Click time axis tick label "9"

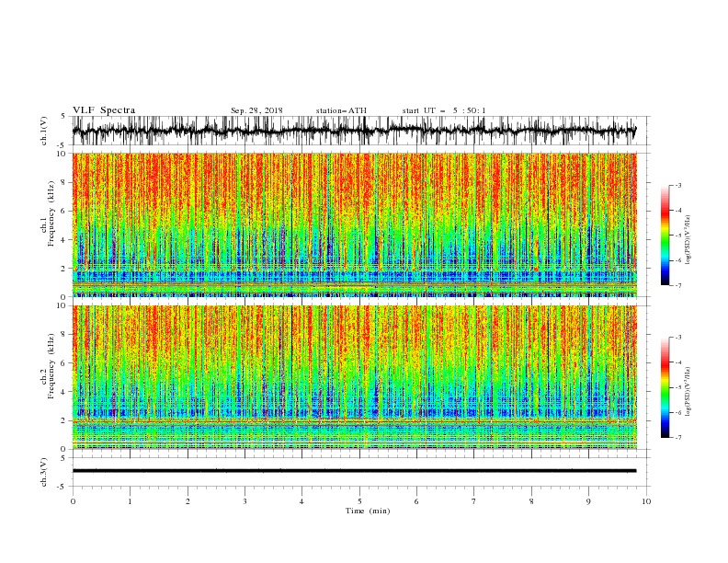tap(588, 501)
